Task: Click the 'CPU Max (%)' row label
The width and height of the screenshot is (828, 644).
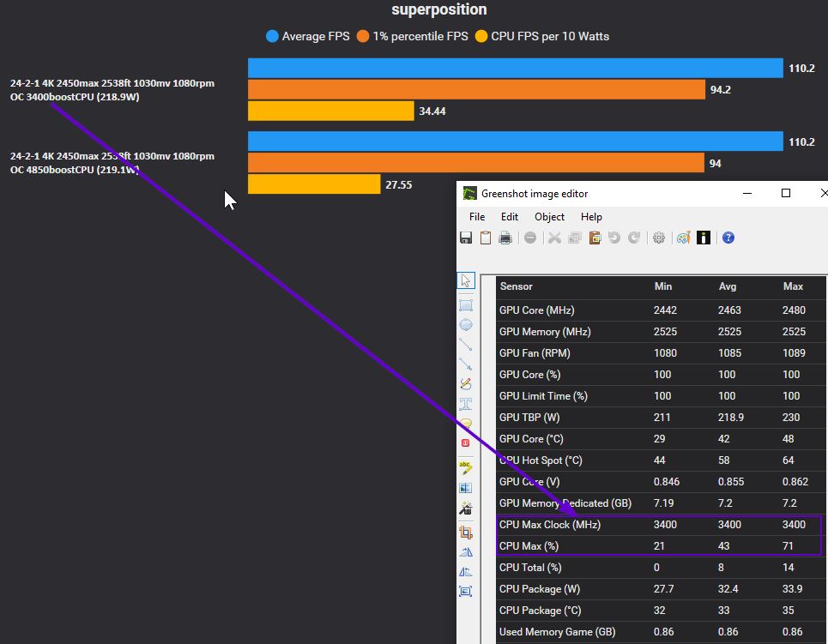Action: [x=529, y=546]
